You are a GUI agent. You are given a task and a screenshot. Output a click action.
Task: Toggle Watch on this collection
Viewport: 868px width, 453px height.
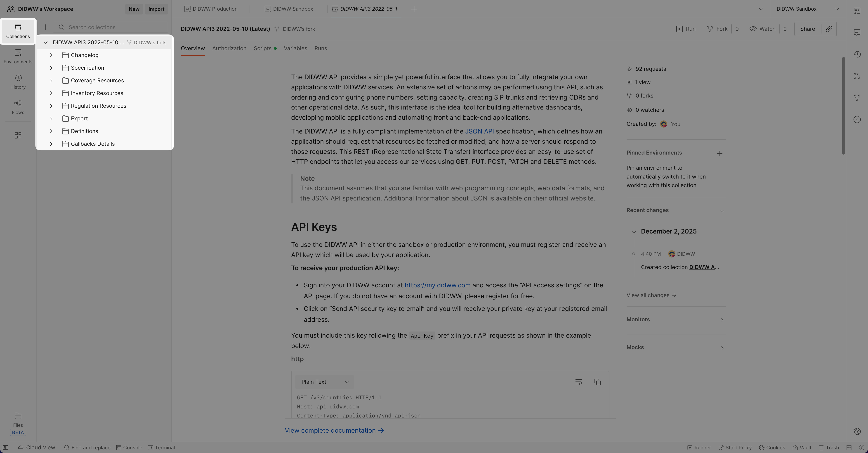point(762,29)
